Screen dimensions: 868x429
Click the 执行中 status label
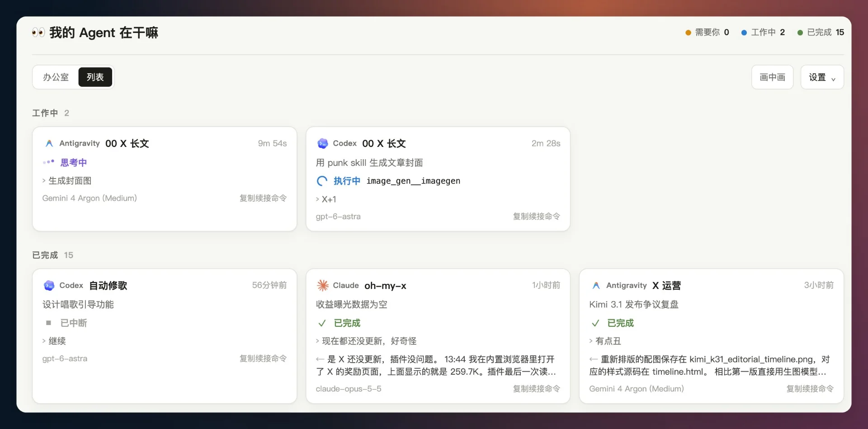point(347,181)
